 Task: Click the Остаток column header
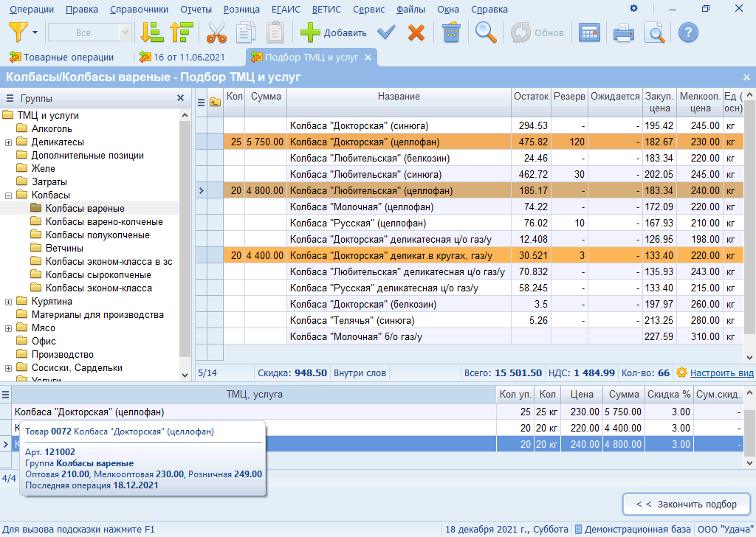[531, 97]
